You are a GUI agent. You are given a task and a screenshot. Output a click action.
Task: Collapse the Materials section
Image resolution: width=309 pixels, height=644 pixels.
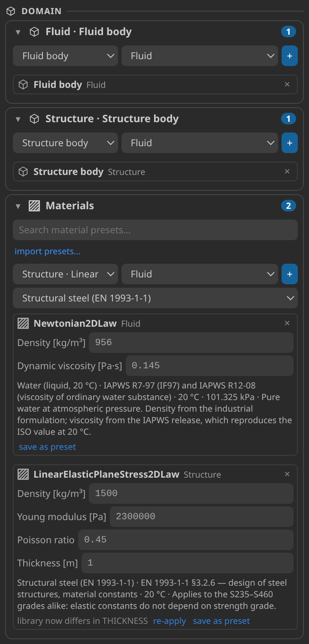18,206
